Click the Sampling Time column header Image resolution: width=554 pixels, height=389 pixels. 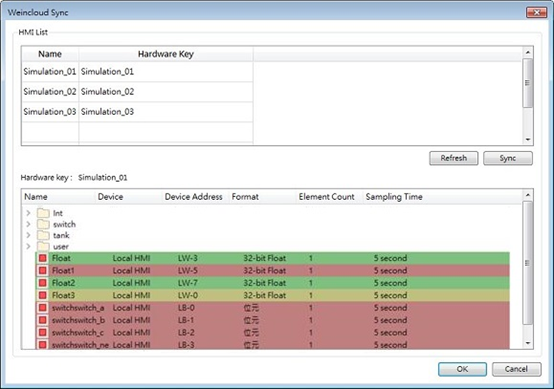[x=394, y=197]
